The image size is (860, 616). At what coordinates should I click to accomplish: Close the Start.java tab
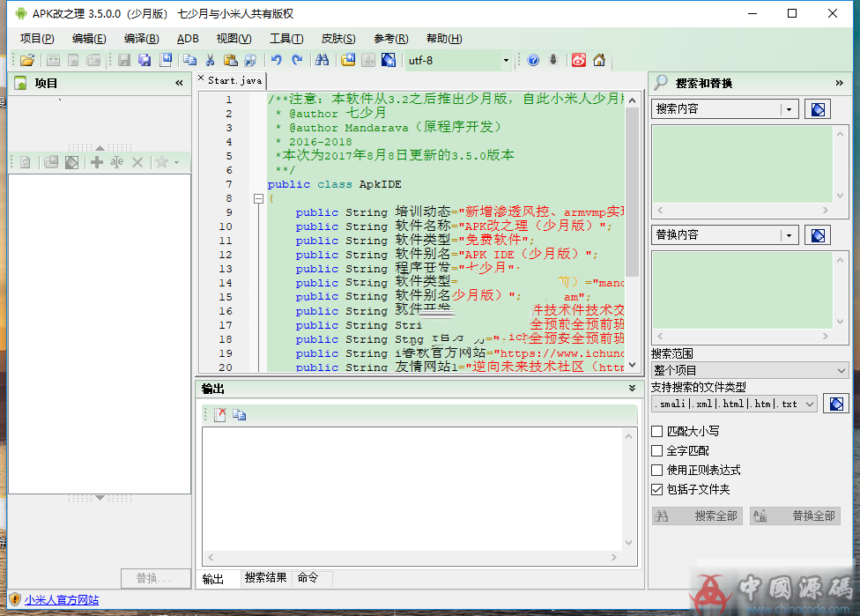click(201, 78)
